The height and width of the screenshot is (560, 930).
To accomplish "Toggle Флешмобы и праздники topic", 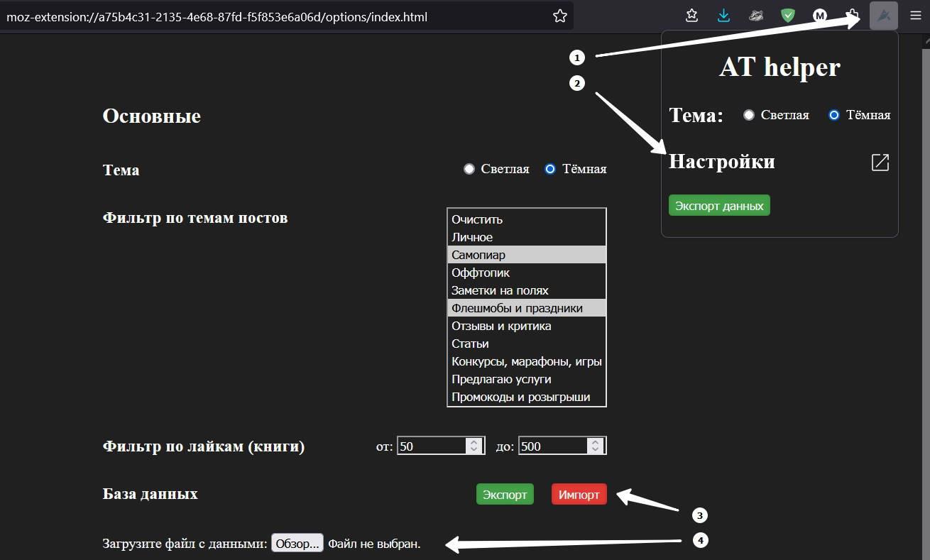I will (x=527, y=308).
